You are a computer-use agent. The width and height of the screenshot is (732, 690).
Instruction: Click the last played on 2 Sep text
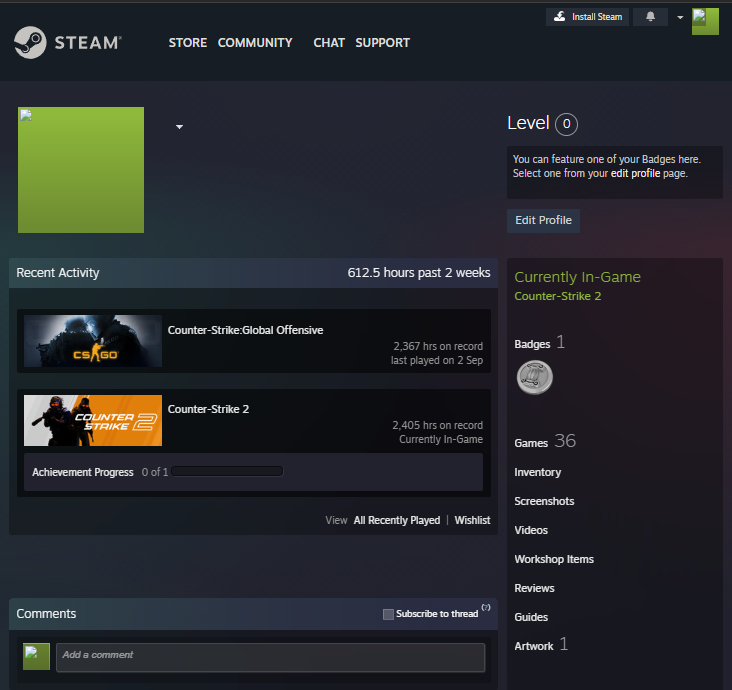tap(437, 360)
